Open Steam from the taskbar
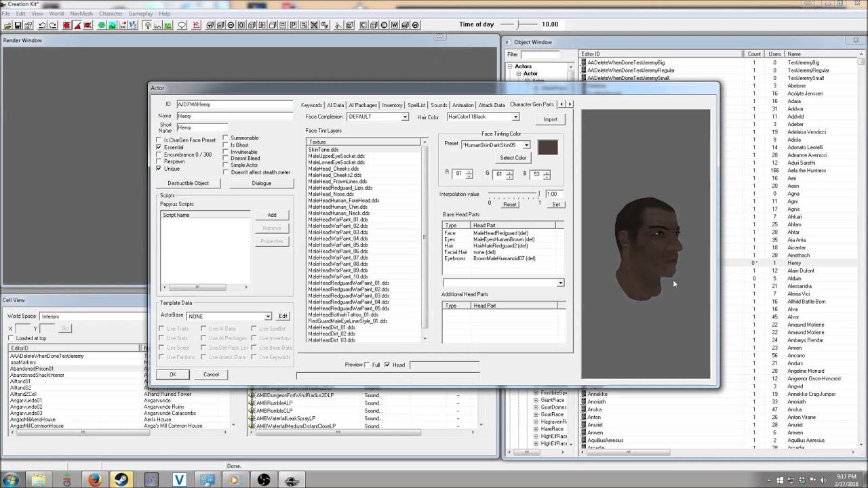 click(122, 480)
